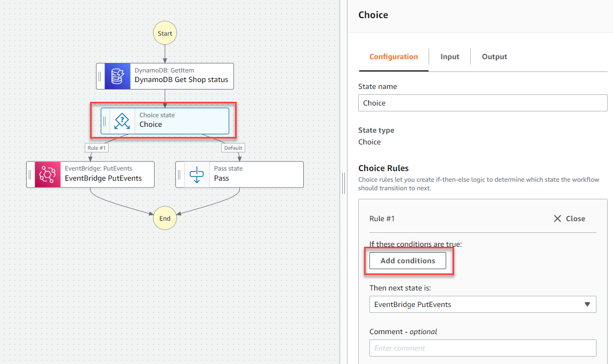The width and height of the screenshot is (613, 364).
Task: Select the Pass state name text
Action: 221,179
